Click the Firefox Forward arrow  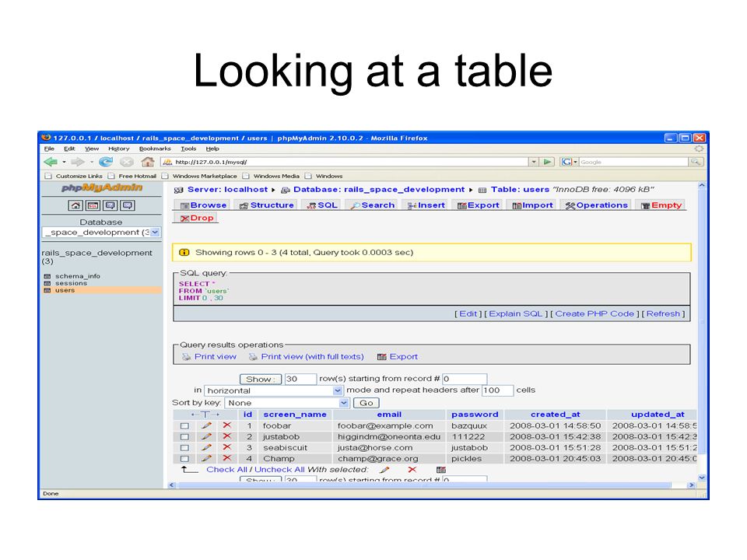(77, 162)
